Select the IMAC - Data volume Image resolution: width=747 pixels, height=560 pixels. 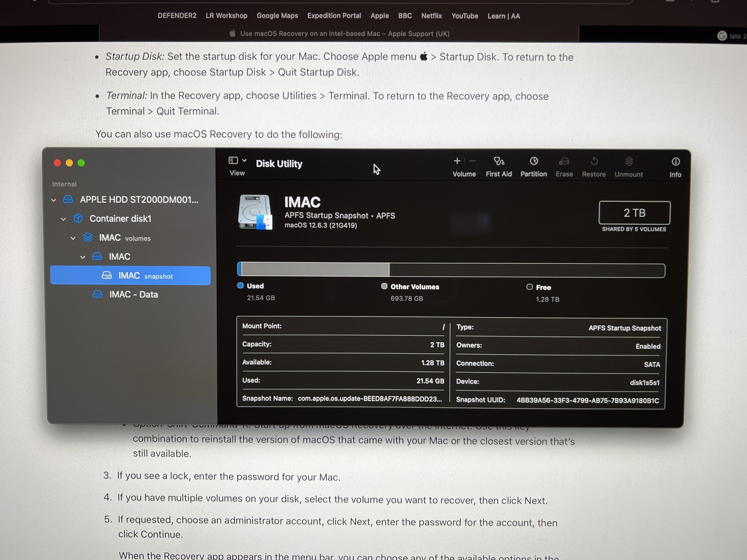[133, 295]
